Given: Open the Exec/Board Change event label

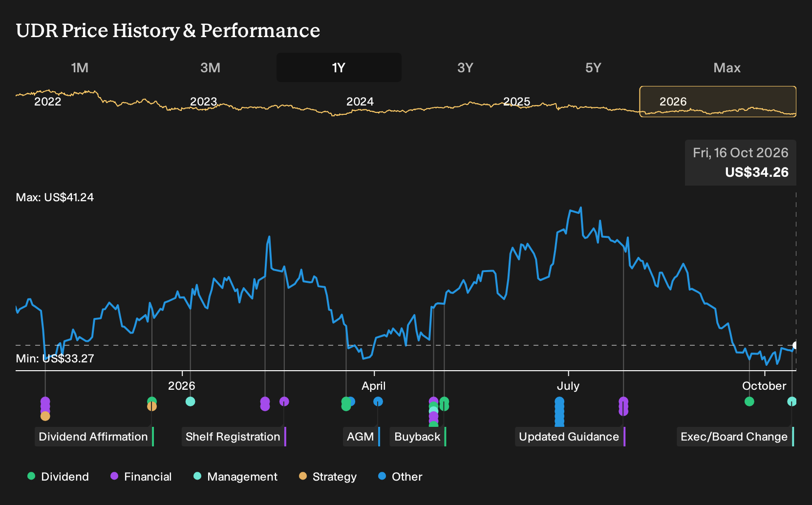Looking at the screenshot, I should point(735,437).
